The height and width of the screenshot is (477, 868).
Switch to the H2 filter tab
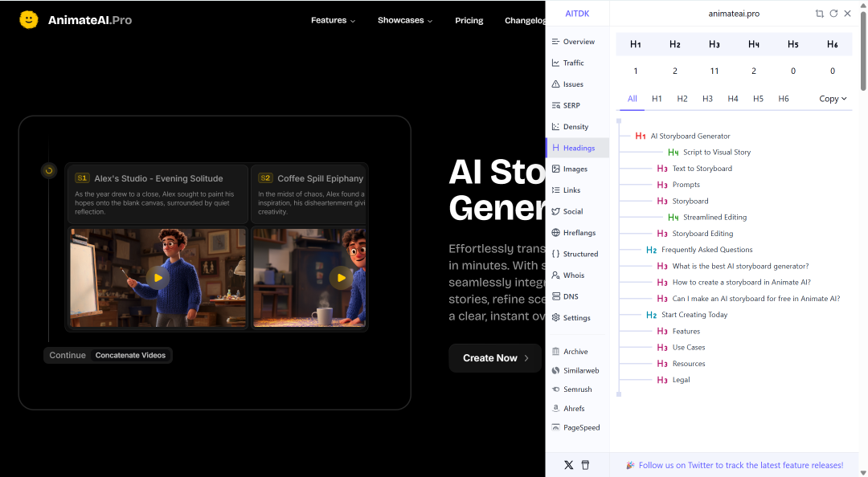tap(682, 99)
